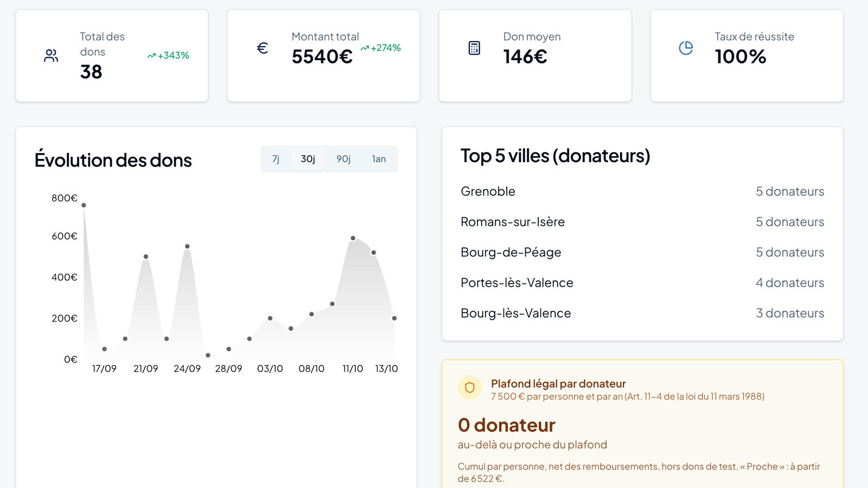Click the chart data point above 21/09
Image resolution: width=868 pixels, height=488 pixels.
point(145,256)
